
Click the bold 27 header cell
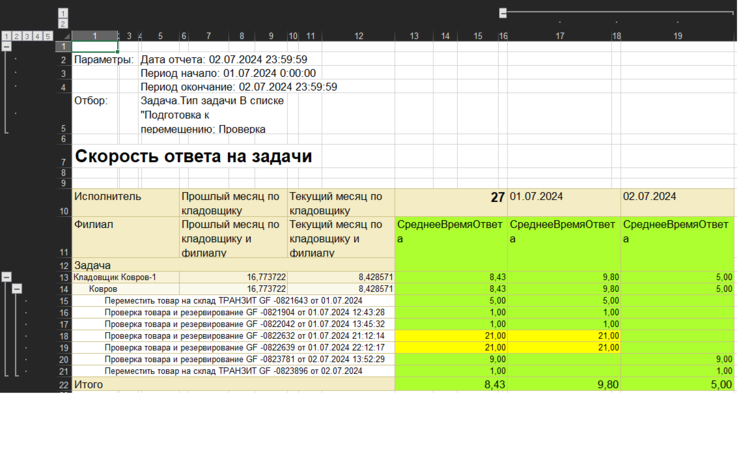click(x=451, y=203)
